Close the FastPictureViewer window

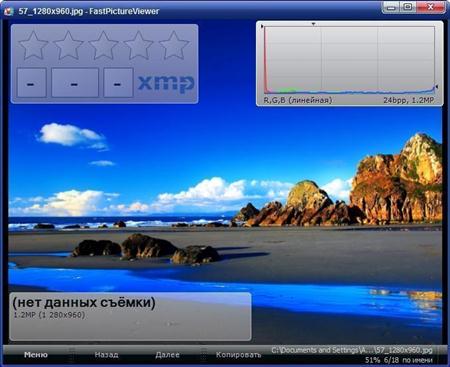click(431, 7)
